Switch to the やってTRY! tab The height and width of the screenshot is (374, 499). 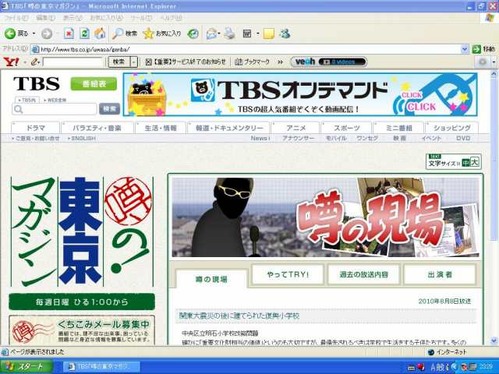(x=288, y=274)
